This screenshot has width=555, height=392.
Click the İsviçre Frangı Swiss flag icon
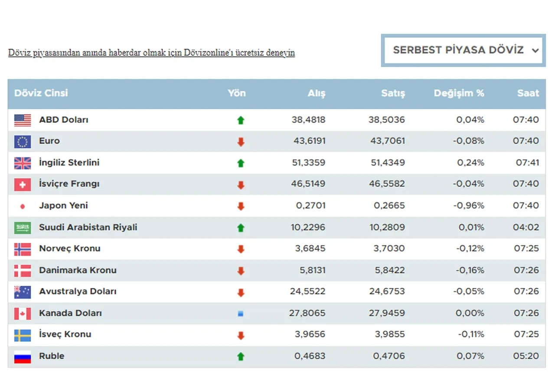tap(23, 185)
